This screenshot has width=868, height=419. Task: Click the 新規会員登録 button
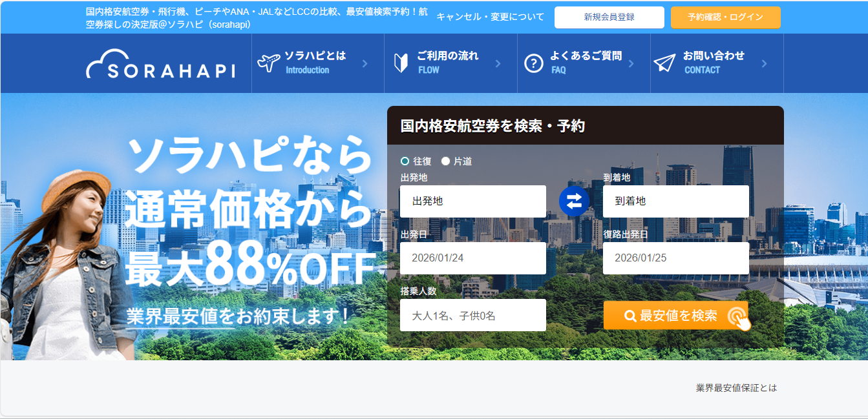[609, 17]
